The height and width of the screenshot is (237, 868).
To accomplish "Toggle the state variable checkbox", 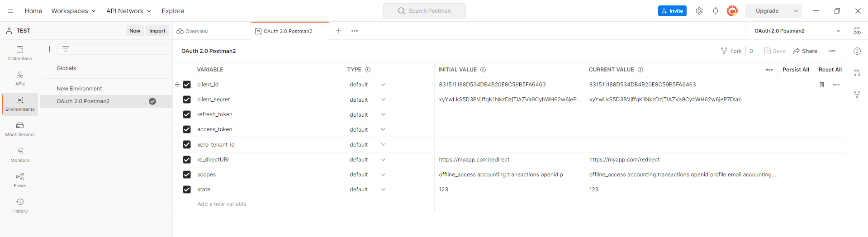I will click(187, 190).
